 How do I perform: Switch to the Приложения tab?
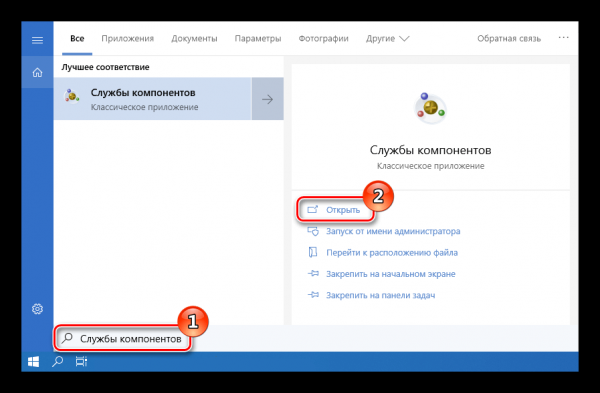(x=127, y=39)
